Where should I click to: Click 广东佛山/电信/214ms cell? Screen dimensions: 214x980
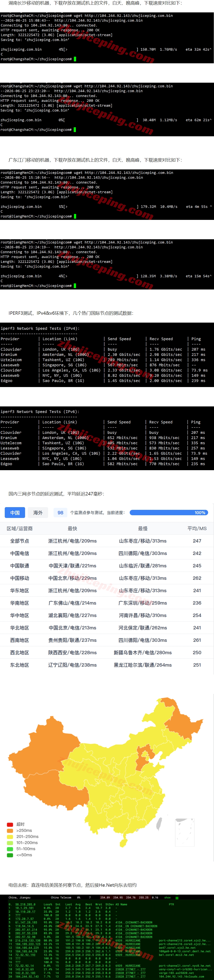[72, 603]
